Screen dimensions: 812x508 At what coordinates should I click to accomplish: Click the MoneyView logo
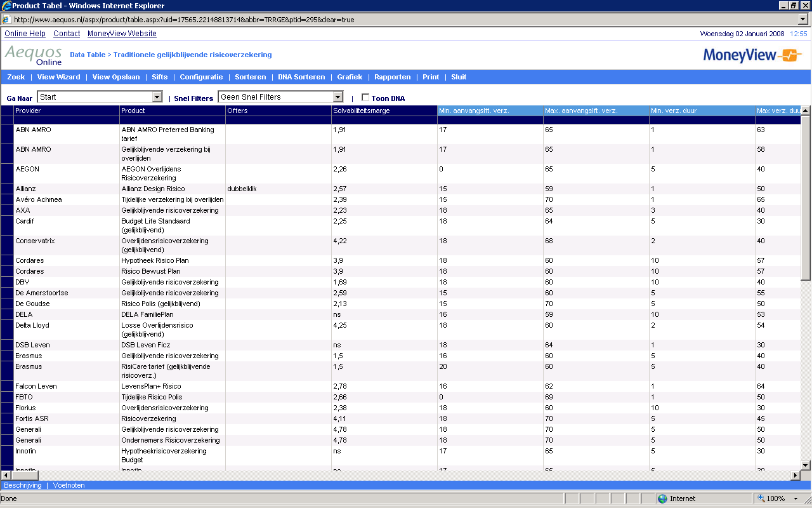pos(752,55)
